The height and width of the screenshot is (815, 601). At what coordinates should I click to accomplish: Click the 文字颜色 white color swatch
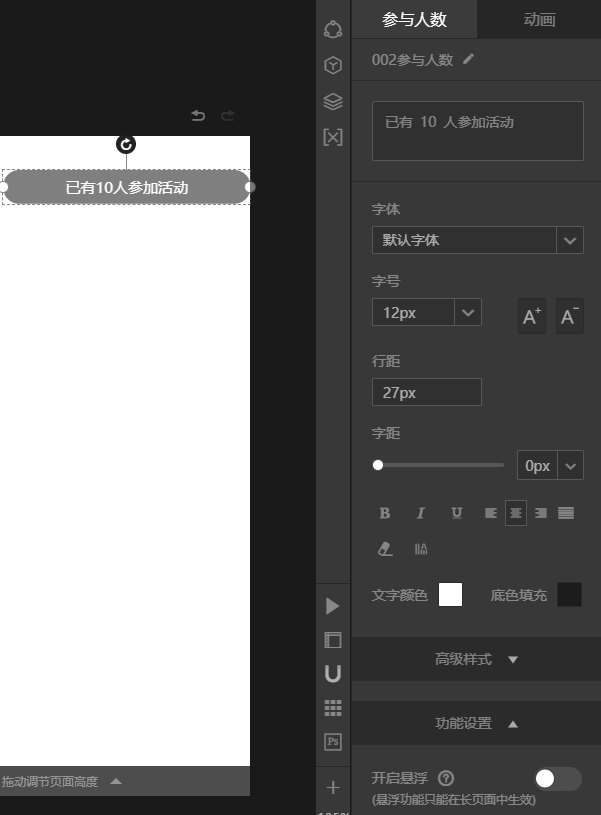click(x=450, y=595)
